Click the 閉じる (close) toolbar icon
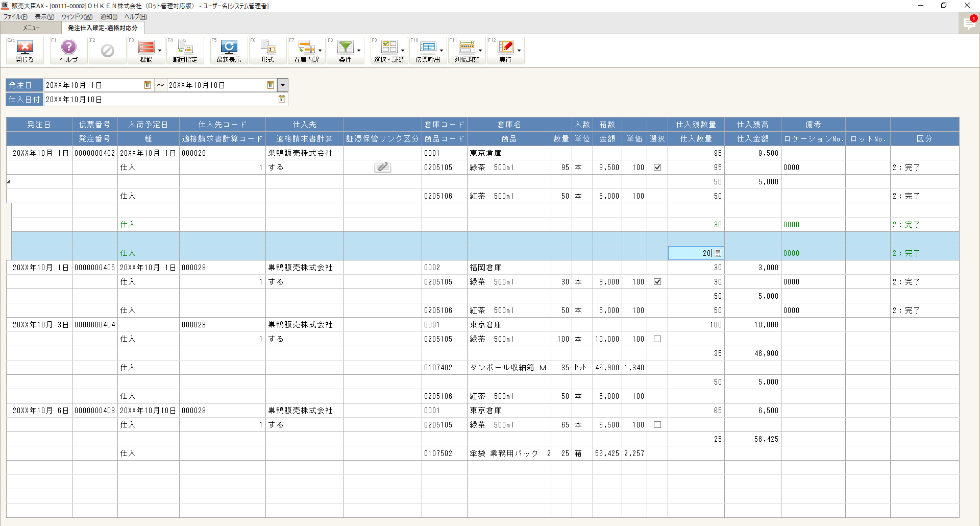Image resolution: width=980 pixels, height=526 pixels. (24, 51)
